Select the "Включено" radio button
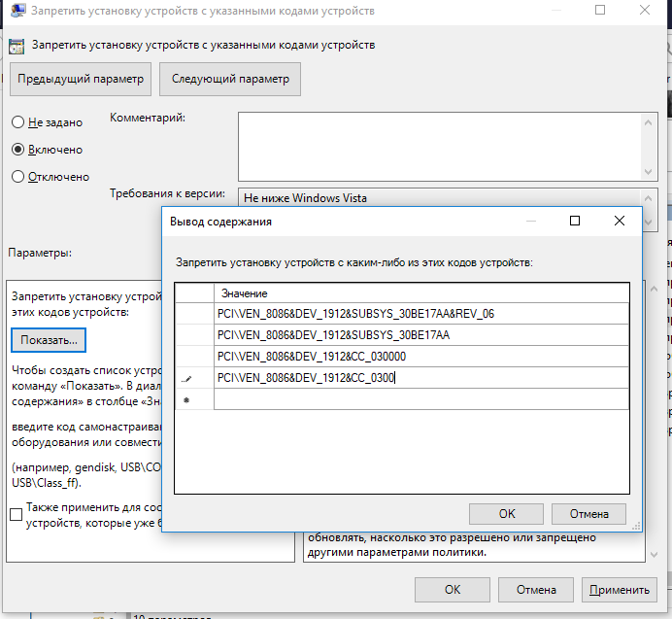The image size is (672, 619). (17, 150)
